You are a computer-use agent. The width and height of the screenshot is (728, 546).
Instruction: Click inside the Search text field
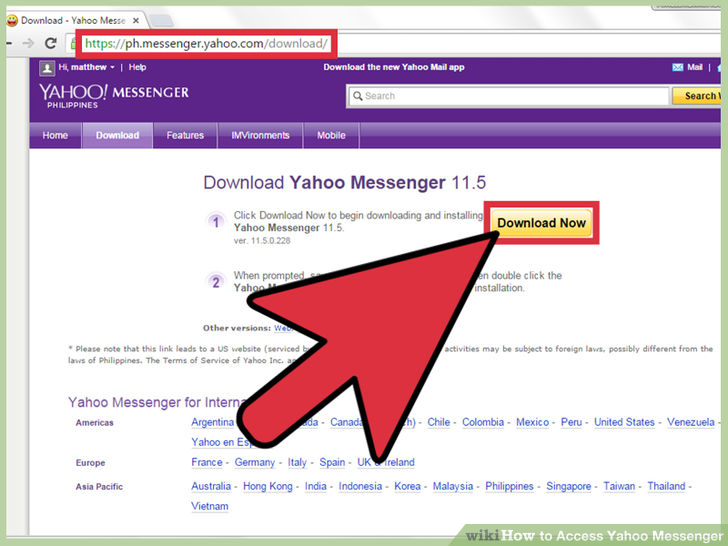(x=508, y=96)
